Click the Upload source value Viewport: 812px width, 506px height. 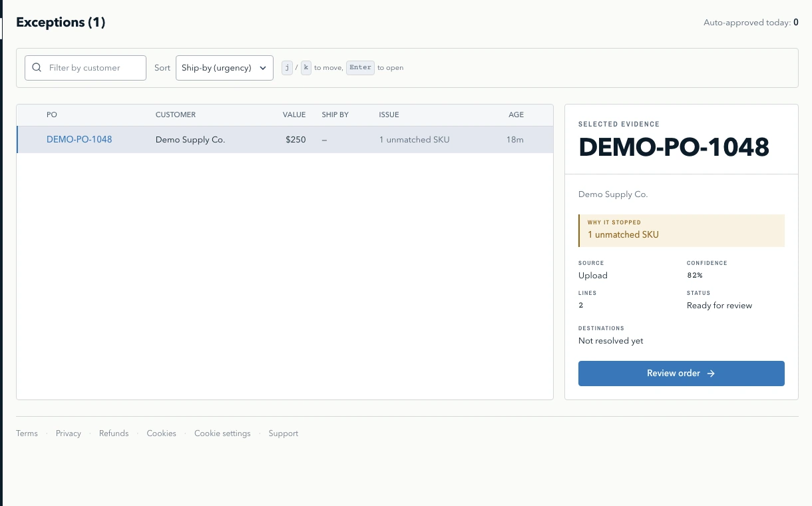(x=593, y=276)
